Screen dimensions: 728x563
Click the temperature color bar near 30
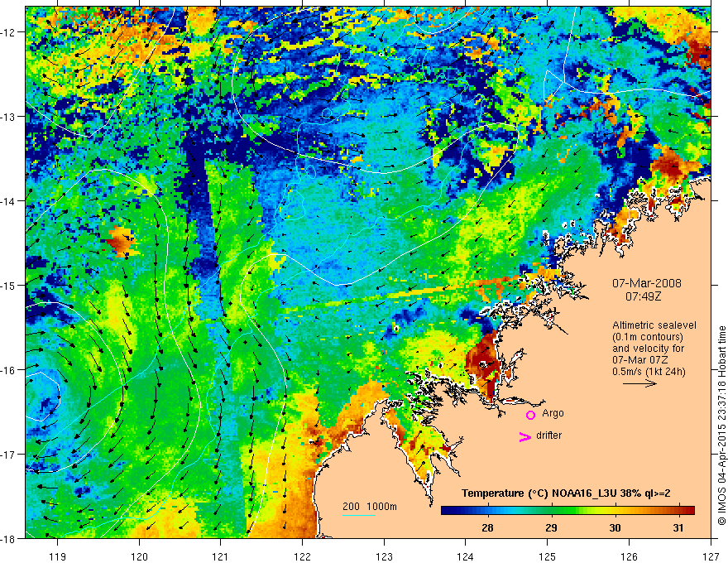click(615, 510)
